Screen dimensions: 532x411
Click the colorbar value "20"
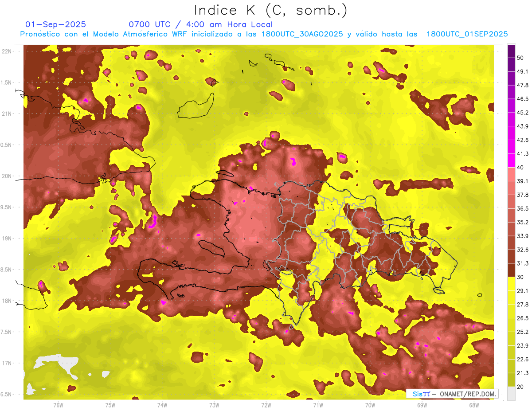[520, 387]
